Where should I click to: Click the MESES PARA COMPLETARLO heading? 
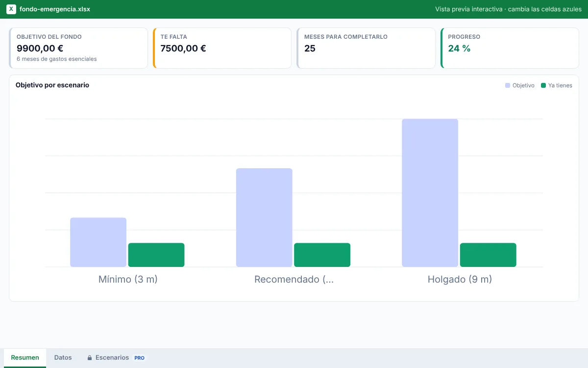tap(346, 37)
